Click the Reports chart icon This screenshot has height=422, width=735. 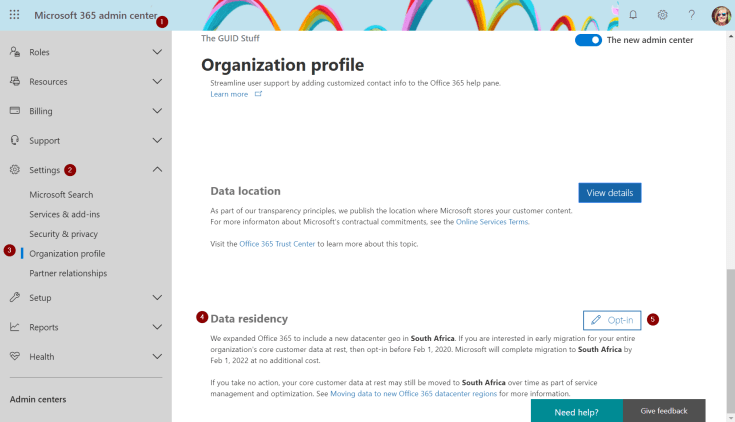click(15, 327)
